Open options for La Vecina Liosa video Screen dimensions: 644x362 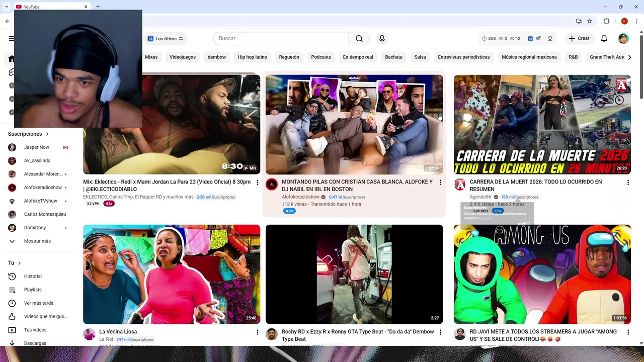pyautogui.click(x=257, y=332)
